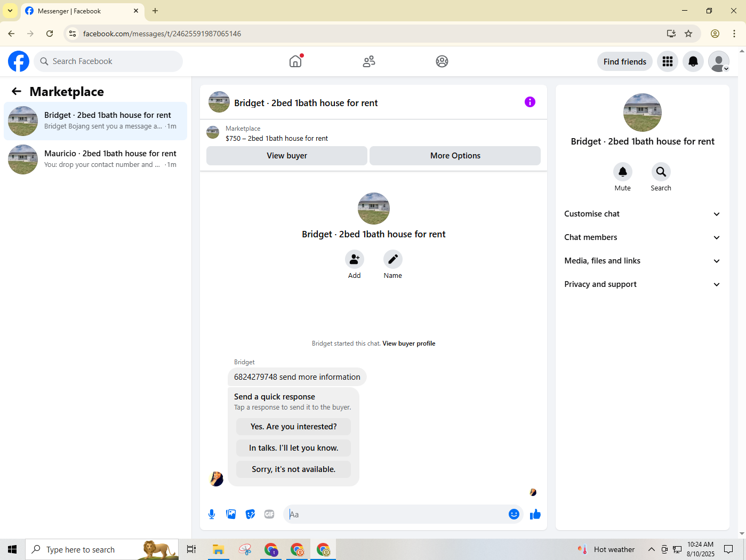Click the $750 listing title
This screenshot has width=746, height=560.
coord(277,138)
